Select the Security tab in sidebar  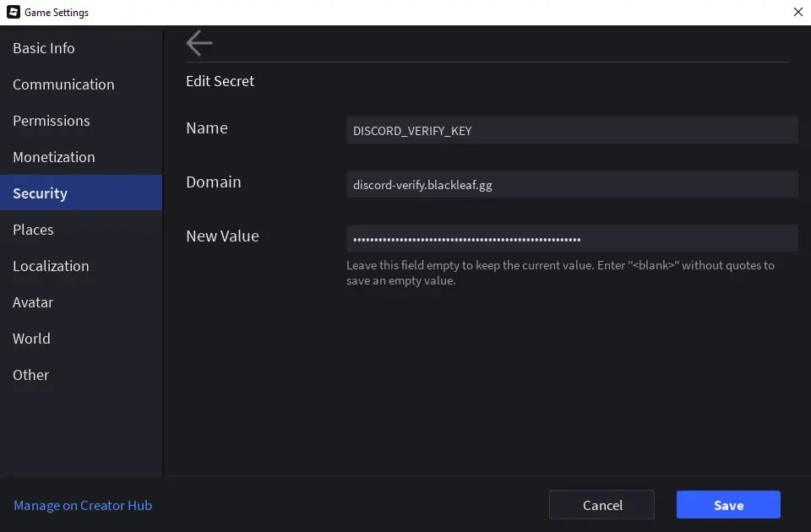[40, 193]
